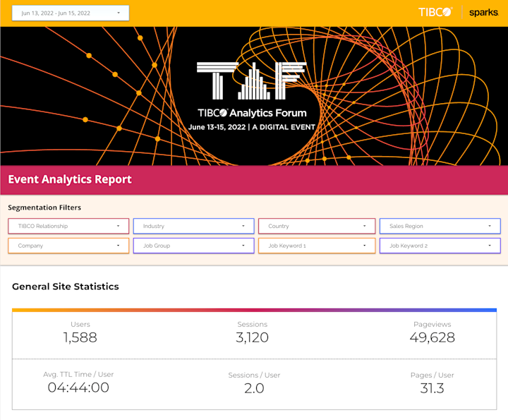This screenshot has width=508, height=420.
Task: Click the Event Analytics Report heading
Action: 70,179
